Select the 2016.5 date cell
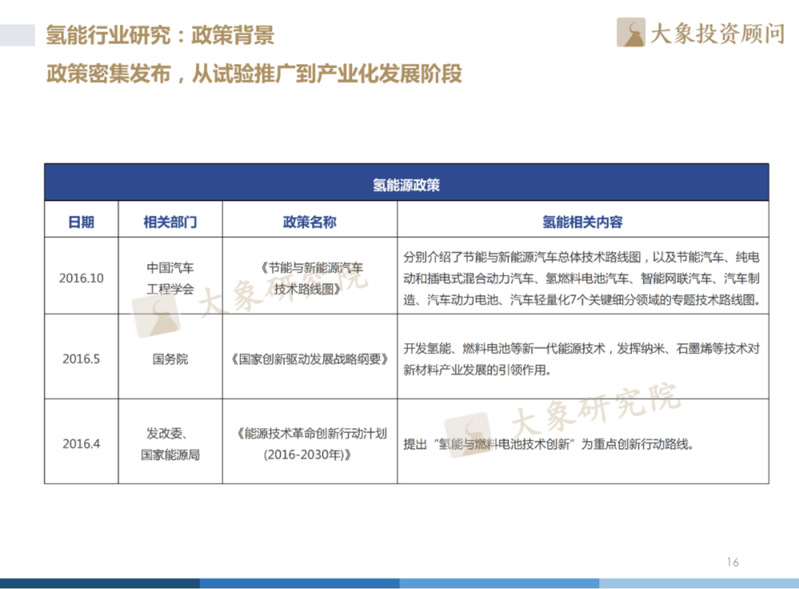This screenshot has height=589, width=799. [82, 358]
